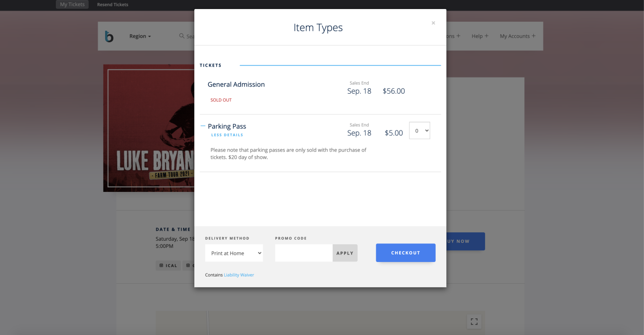Click the ICAL calendar button
Image resolution: width=644 pixels, height=335 pixels.
click(168, 265)
